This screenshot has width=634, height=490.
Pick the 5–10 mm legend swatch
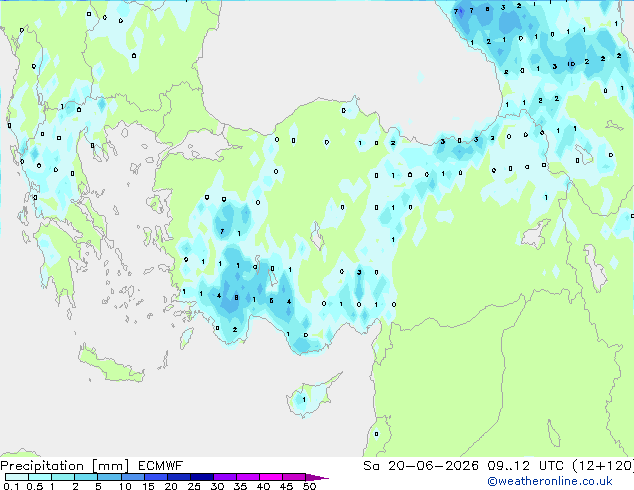(110, 477)
